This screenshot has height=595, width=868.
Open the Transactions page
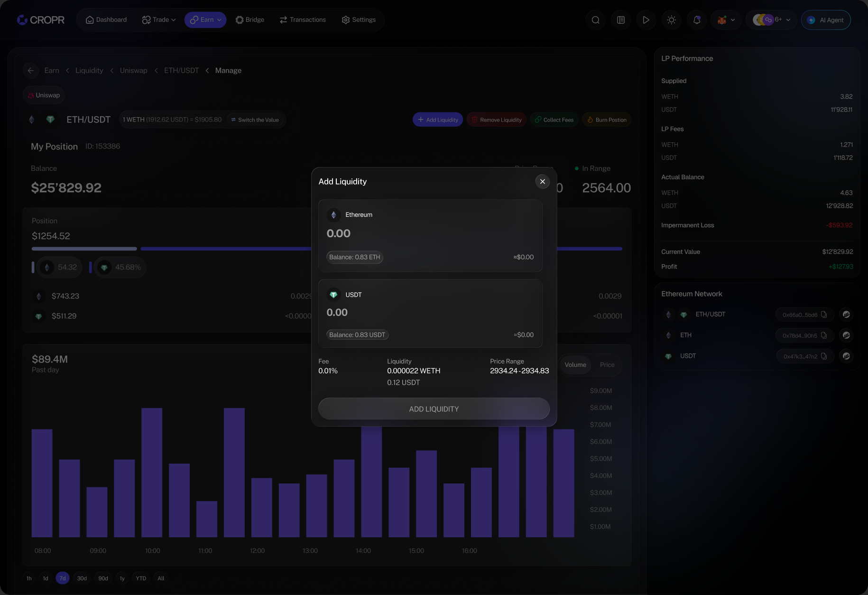(x=303, y=20)
